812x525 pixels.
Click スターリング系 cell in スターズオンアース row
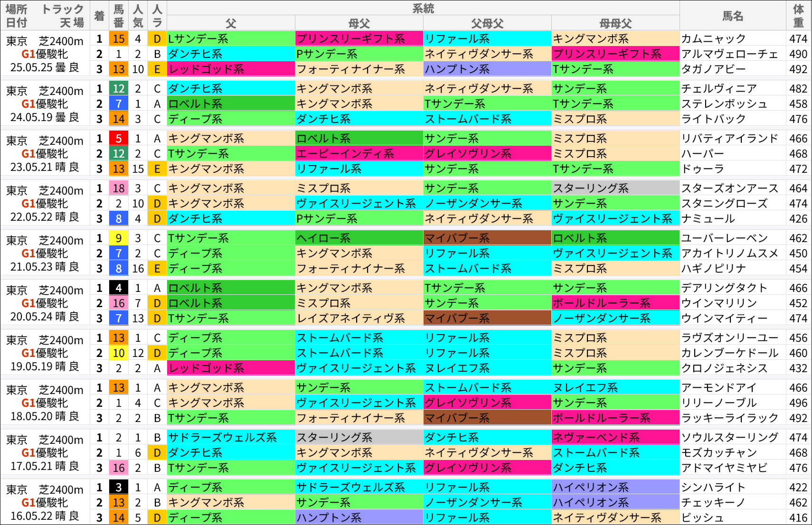pyautogui.click(x=615, y=188)
